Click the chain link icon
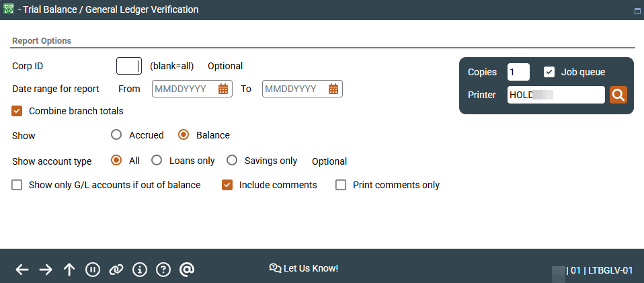 pyautogui.click(x=116, y=270)
